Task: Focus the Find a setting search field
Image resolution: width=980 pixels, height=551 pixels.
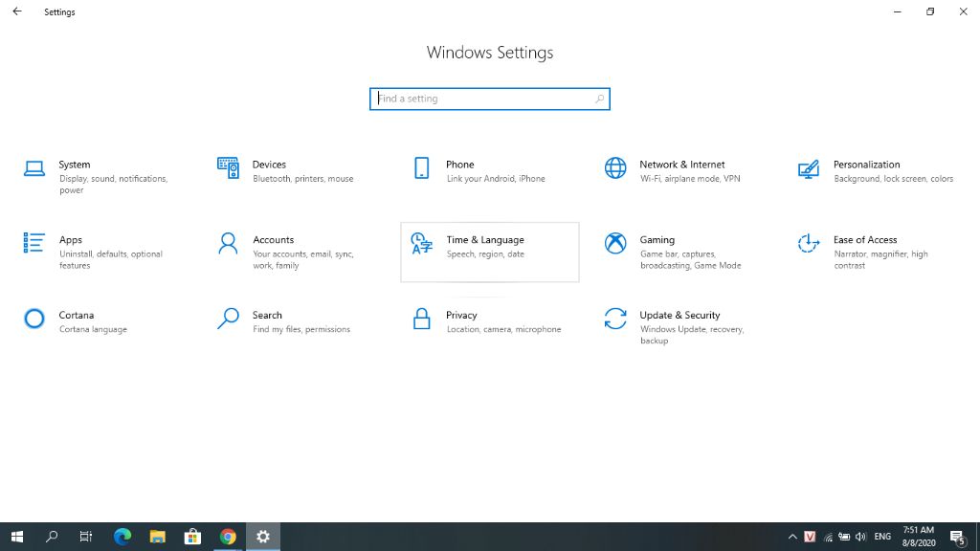Action: (x=490, y=99)
